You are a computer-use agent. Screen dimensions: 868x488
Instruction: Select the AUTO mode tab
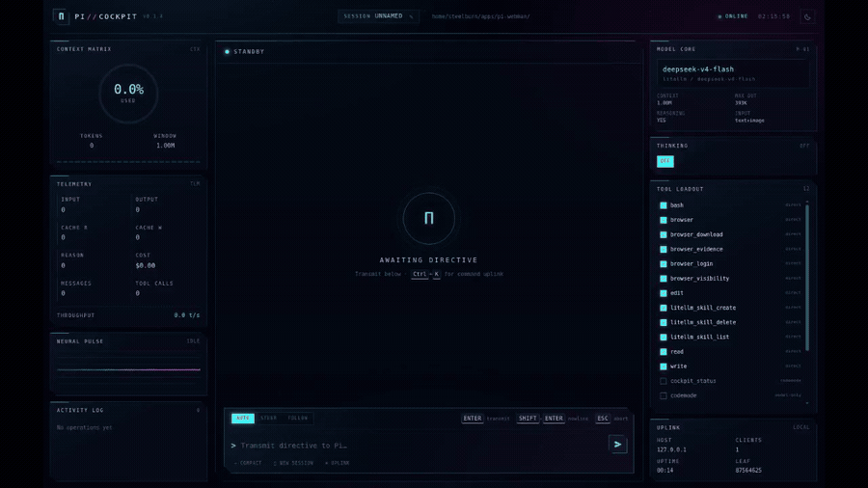[x=243, y=419]
